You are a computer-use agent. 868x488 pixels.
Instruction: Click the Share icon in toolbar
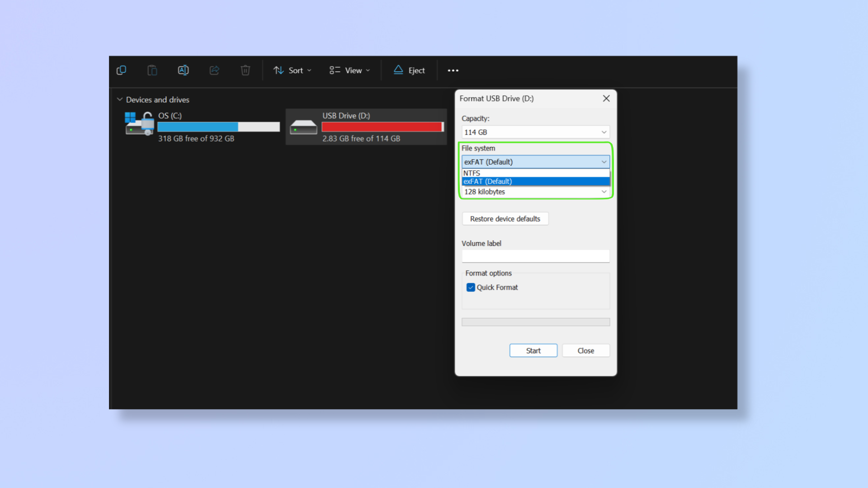(215, 70)
